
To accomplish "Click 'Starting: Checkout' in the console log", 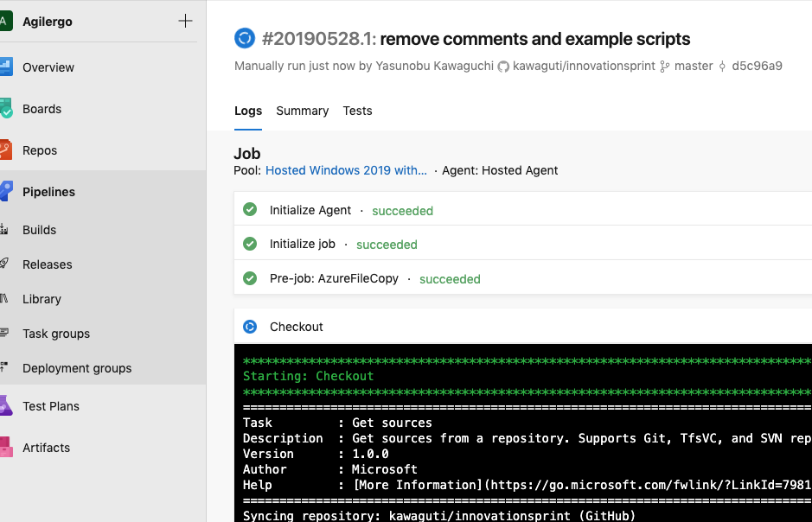I will (308, 376).
